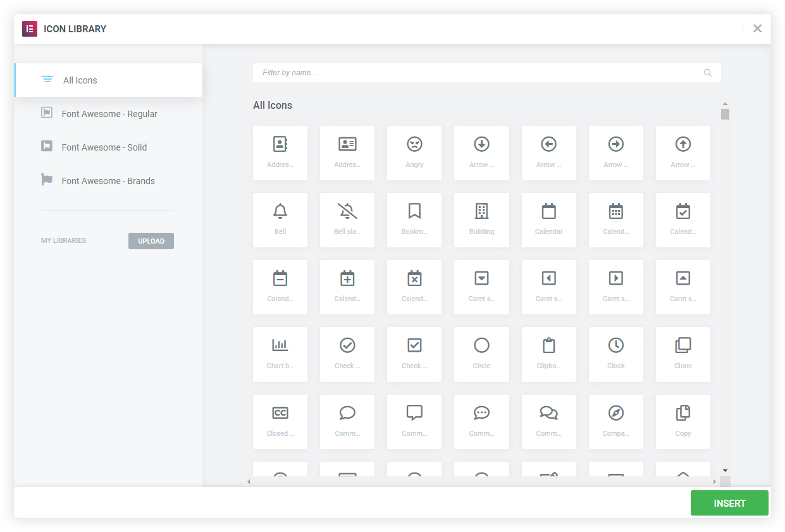The height and width of the screenshot is (532, 785).
Task: Select the Arrow circle down icon
Action: click(481, 152)
